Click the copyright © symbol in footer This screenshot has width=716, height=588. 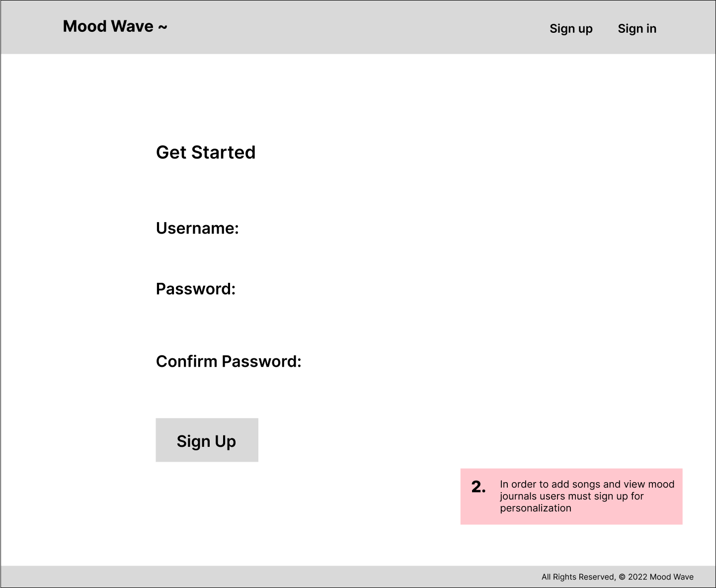point(622,577)
